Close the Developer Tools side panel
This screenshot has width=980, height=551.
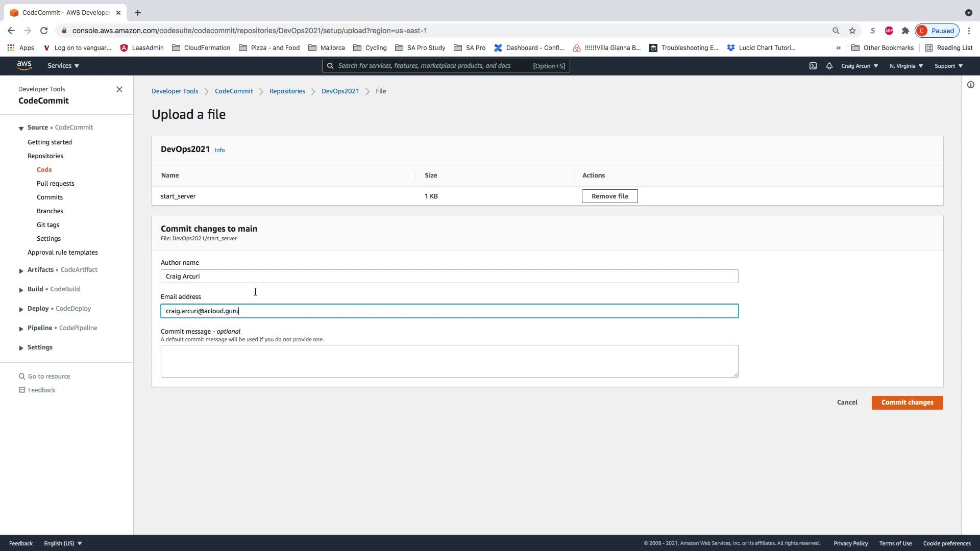point(119,89)
